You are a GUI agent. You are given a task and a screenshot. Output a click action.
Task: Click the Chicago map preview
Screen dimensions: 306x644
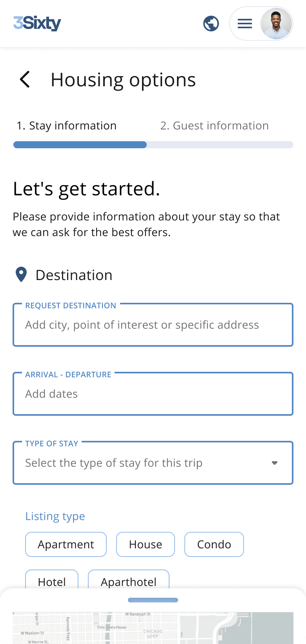coord(153,628)
